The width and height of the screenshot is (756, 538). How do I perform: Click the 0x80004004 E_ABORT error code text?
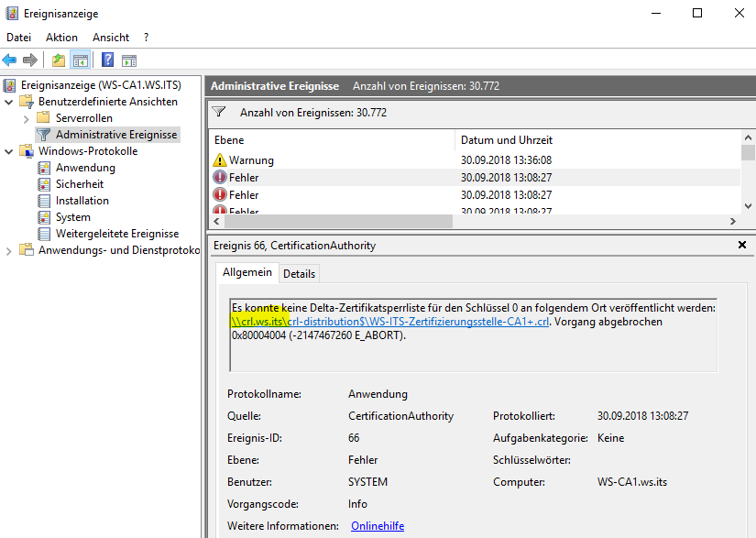pyautogui.click(x=318, y=335)
